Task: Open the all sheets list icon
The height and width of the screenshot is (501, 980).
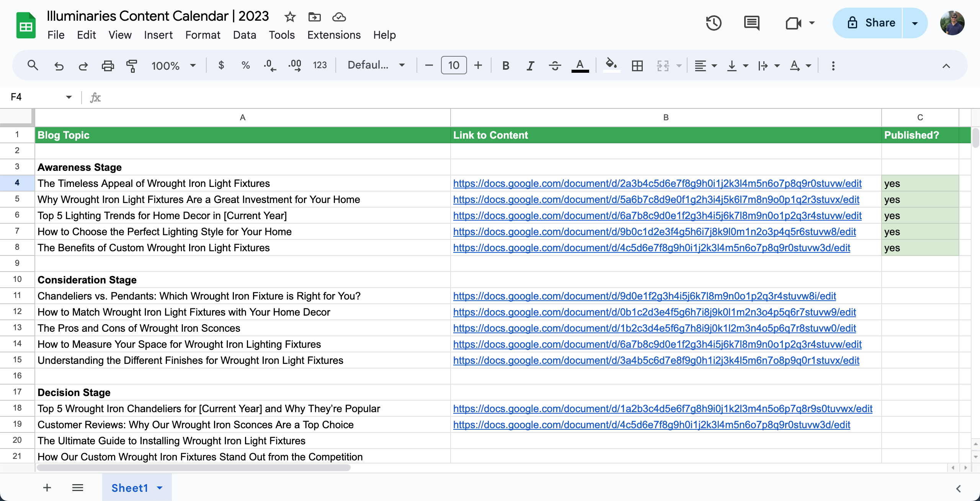Action: point(78,488)
